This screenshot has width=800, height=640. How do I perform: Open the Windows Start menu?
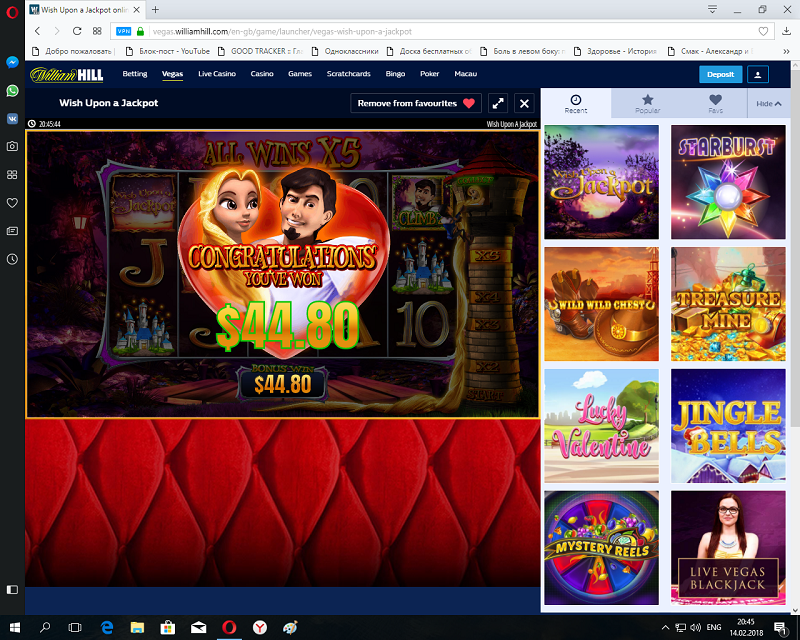pos(14,627)
